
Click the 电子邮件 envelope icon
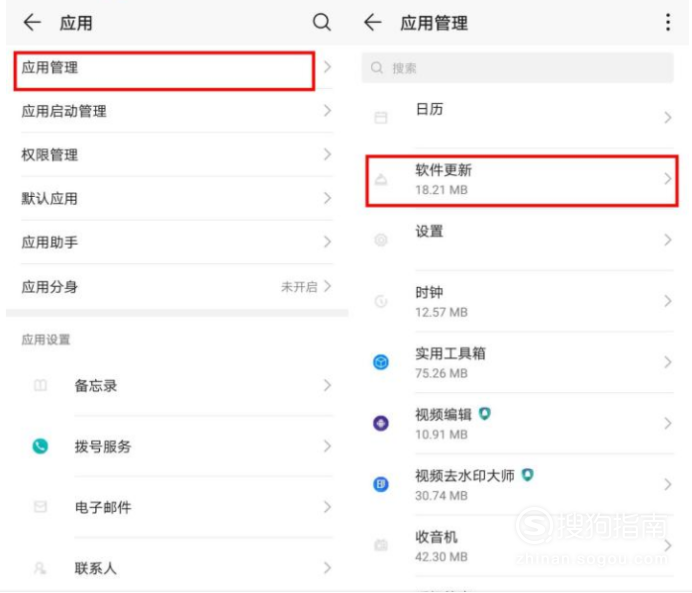pyautogui.click(x=40, y=507)
